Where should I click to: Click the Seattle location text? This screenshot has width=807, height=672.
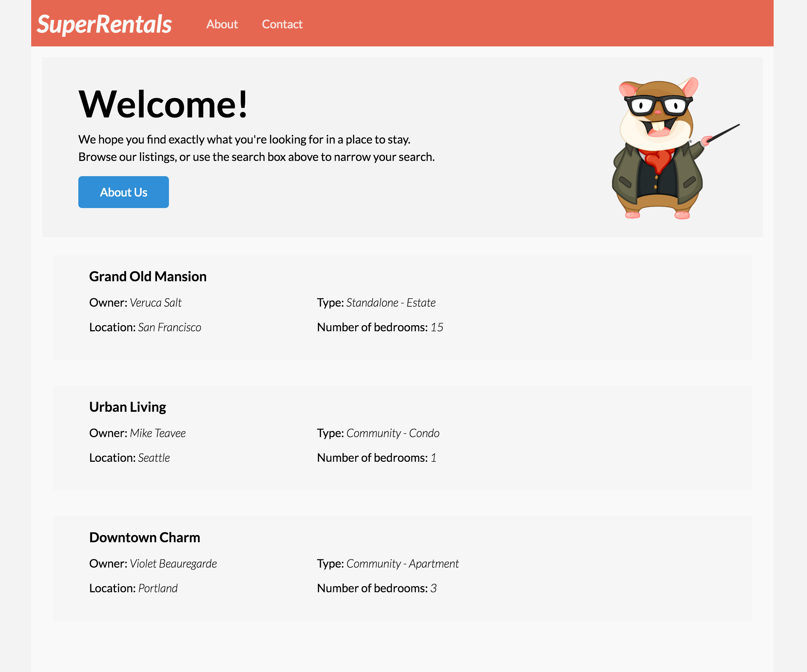(154, 458)
